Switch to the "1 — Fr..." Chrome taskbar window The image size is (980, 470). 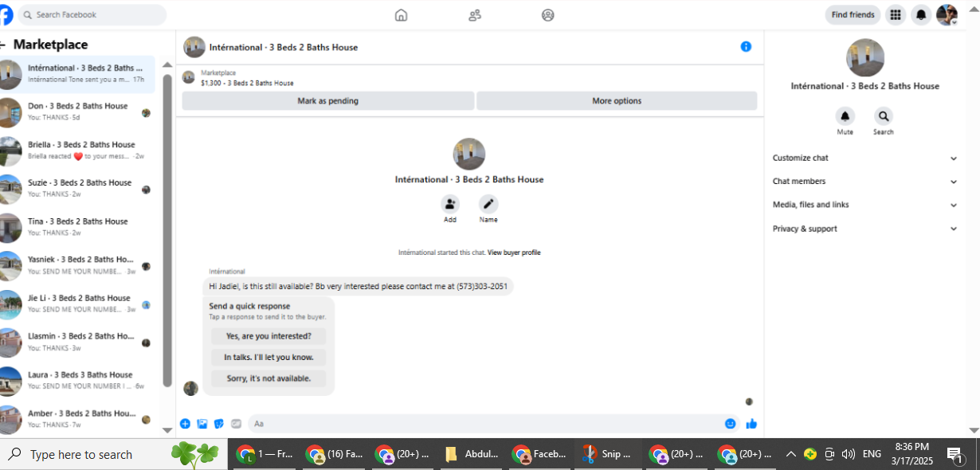point(266,454)
